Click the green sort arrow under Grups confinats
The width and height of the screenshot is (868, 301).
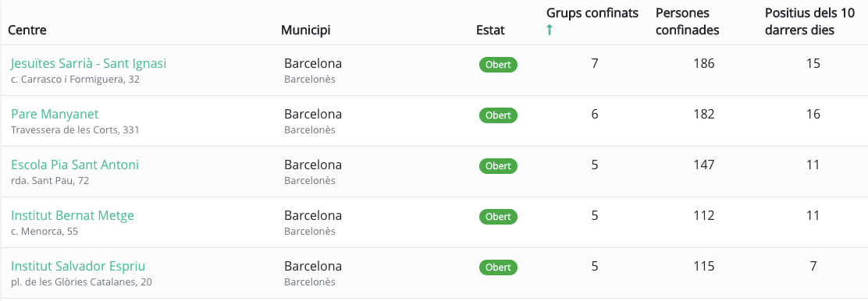550,30
